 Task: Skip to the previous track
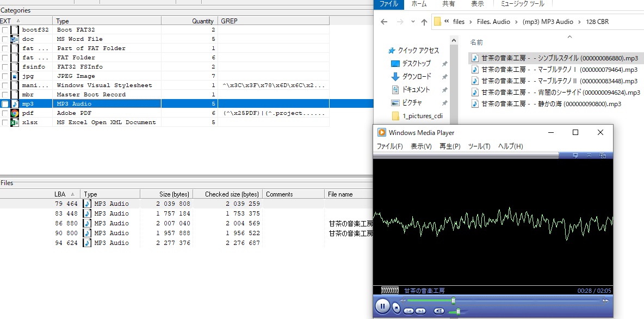(409, 311)
